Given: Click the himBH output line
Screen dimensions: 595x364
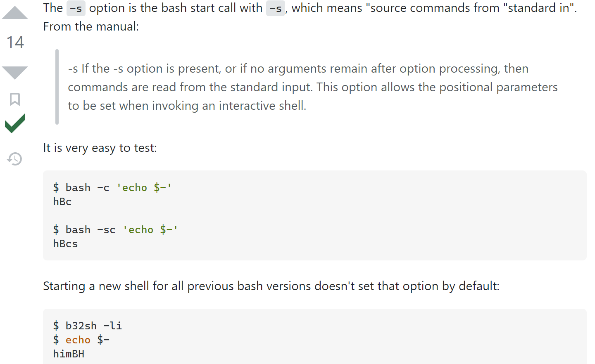Looking at the screenshot, I should pyautogui.click(x=69, y=354).
